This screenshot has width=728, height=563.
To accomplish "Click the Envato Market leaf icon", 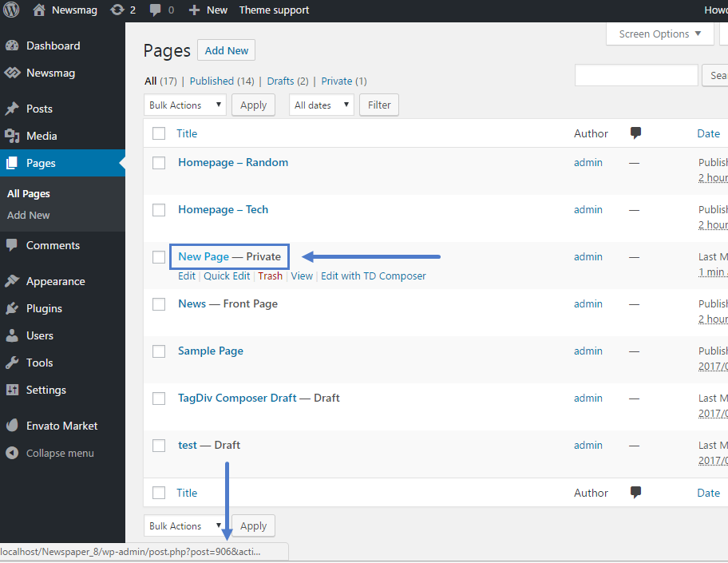I will (12, 426).
